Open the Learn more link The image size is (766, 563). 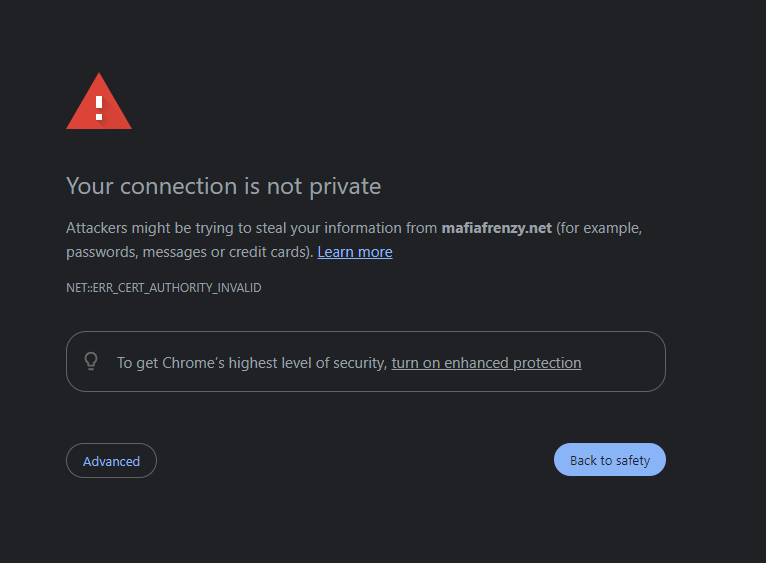coord(355,252)
